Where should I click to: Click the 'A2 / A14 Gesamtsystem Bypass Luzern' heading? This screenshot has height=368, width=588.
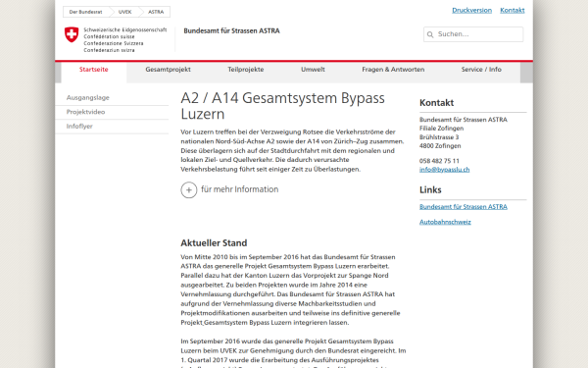click(283, 106)
